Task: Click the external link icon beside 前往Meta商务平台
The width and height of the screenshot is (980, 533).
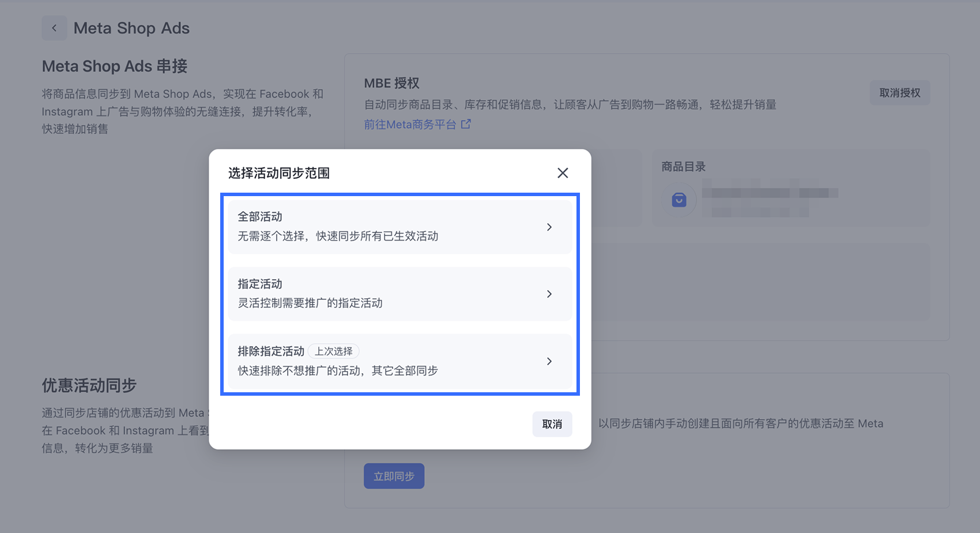Action: point(466,124)
